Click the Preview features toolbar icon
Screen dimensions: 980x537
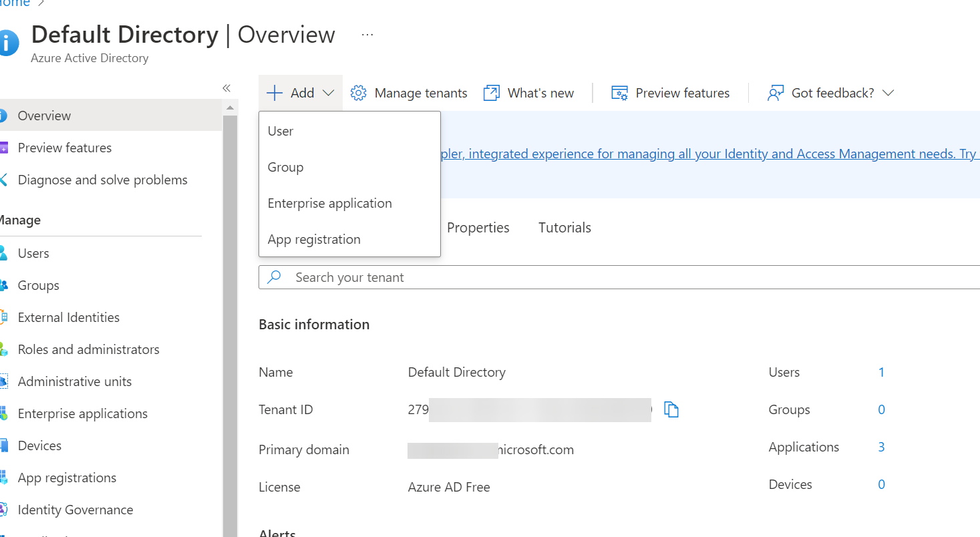[x=620, y=93]
